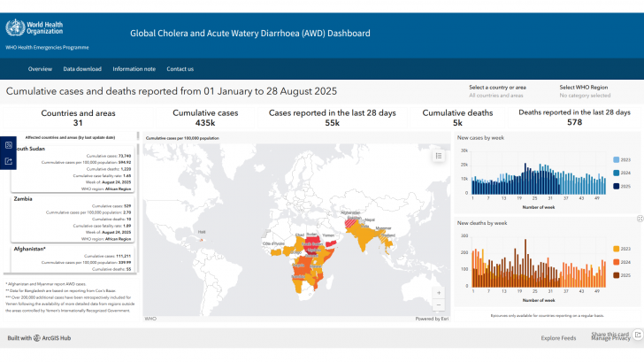Open the Overview tab

click(40, 68)
